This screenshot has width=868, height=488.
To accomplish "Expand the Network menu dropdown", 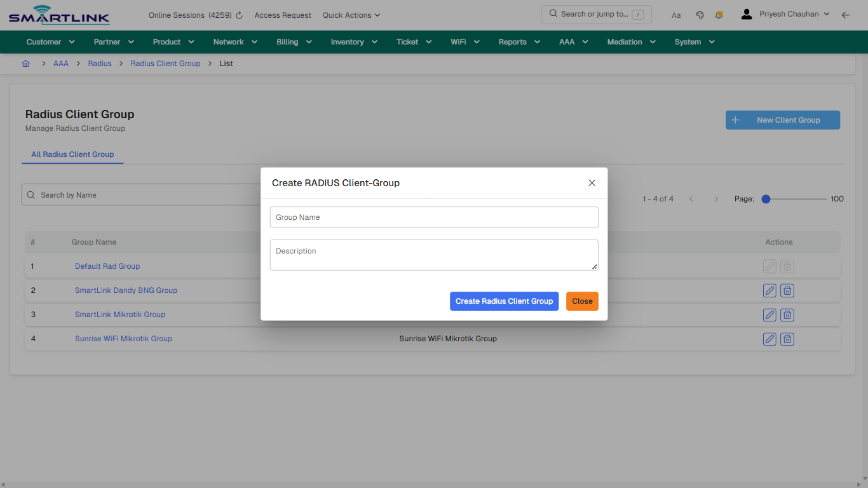I will pos(234,41).
